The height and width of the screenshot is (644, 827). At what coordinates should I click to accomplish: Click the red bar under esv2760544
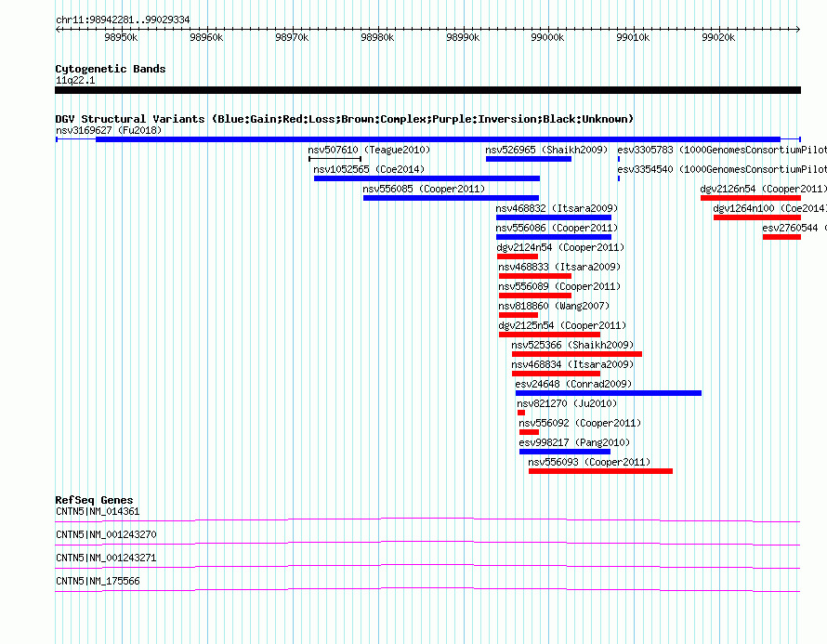pyautogui.click(x=781, y=237)
